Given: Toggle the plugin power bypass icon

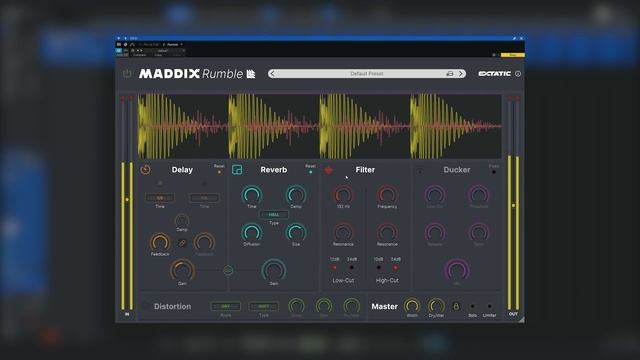Looking at the screenshot, I should [127, 74].
